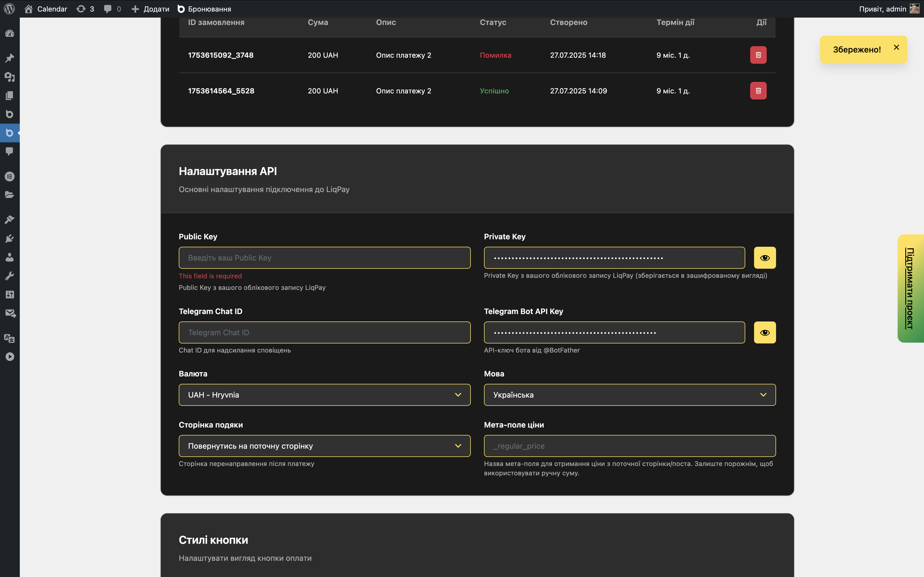
Task: Show the Telegram Bot API Key
Action: [x=765, y=332]
